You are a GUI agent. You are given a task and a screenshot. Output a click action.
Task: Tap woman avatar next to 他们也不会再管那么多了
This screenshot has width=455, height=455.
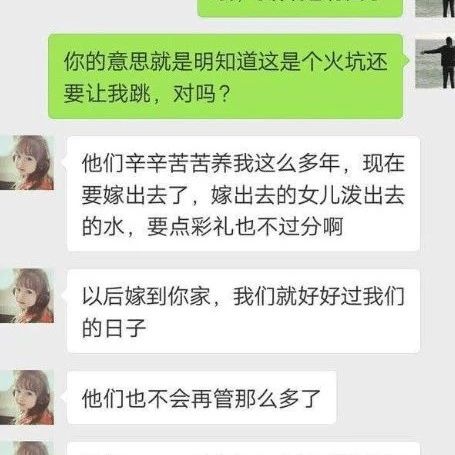point(27,397)
